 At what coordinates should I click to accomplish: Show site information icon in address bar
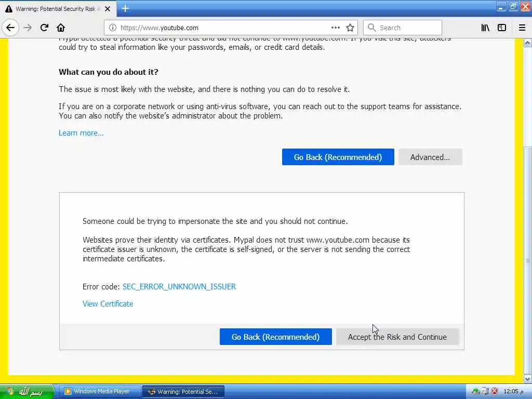[x=113, y=28]
